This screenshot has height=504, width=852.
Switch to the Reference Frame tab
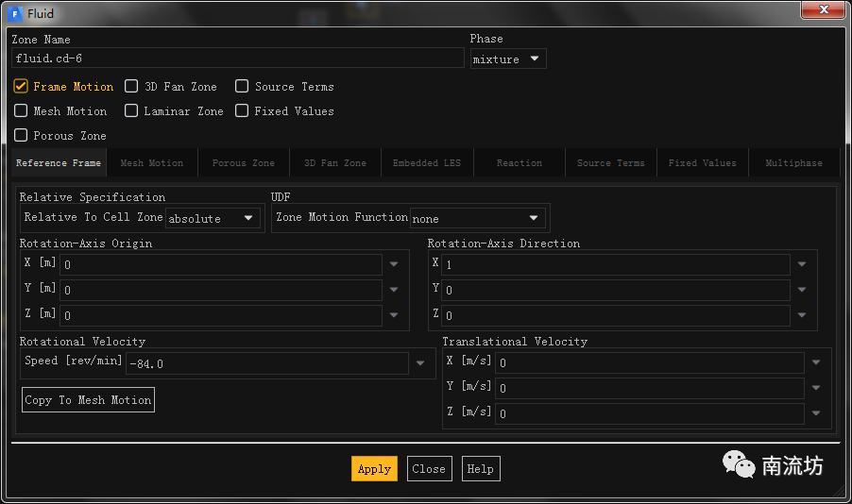(x=59, y=163)
